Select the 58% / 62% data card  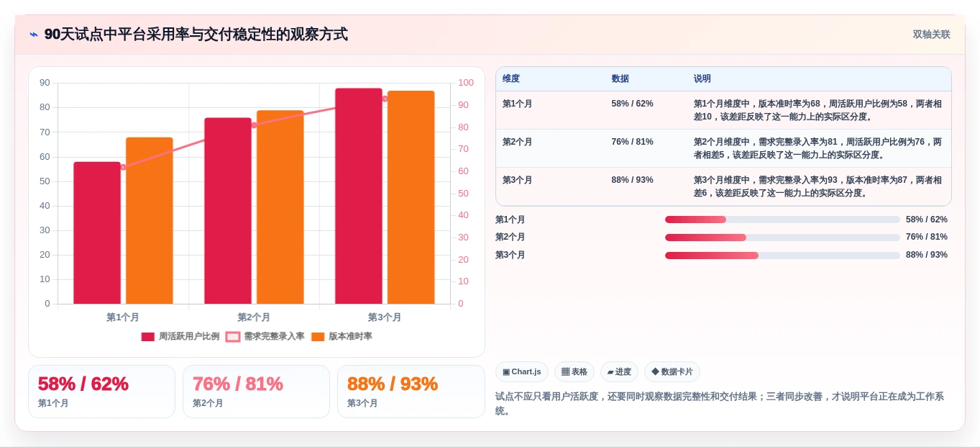point(101,392)
